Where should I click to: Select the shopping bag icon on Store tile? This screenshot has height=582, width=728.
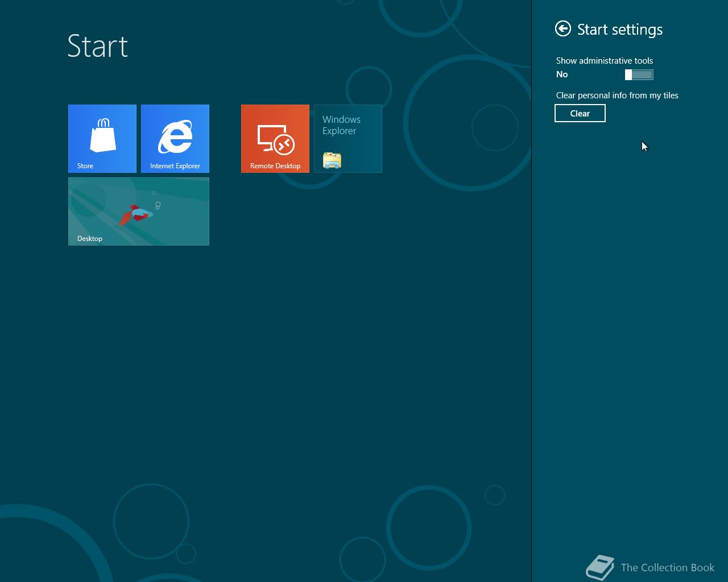[102, 126]
